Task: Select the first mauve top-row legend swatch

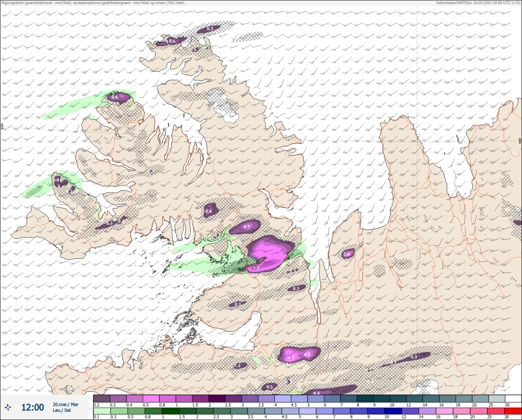Action: click(102, 398)
